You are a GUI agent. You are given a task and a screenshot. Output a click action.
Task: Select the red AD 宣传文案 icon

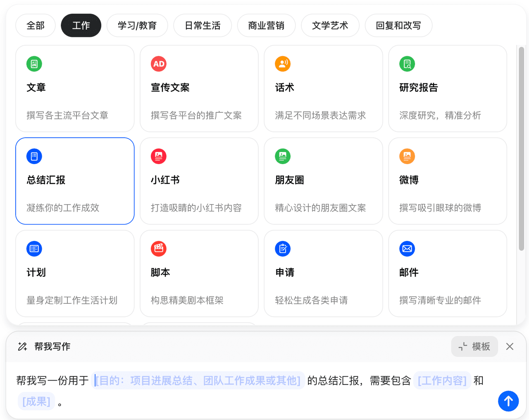pos(159,64)
